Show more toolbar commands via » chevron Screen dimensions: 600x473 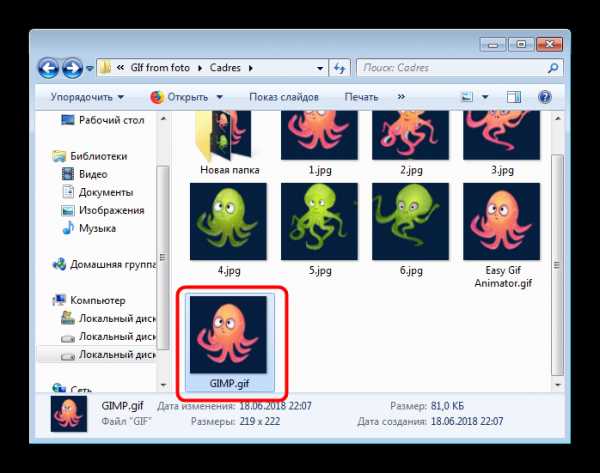point(401,97)
